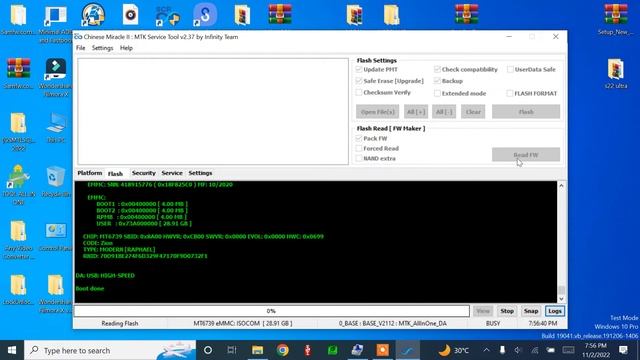Click the All [+] button

pyautogui.click(x=416, y=112)
